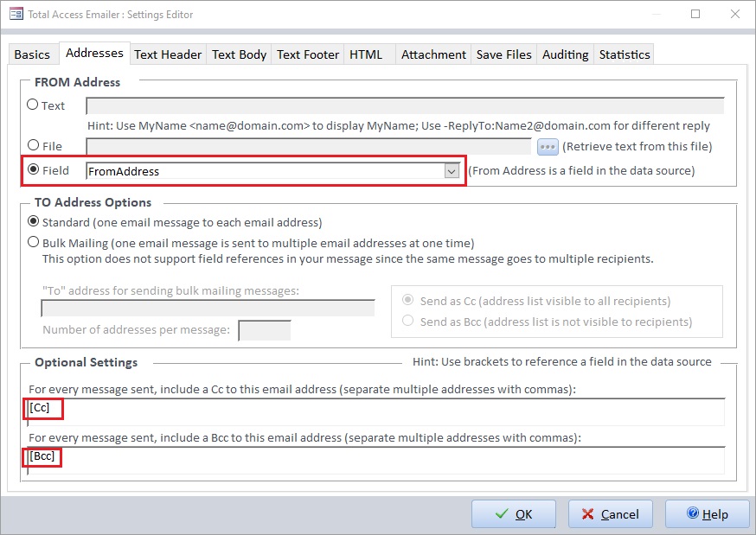The width and height of the screenshot is (756, 535).
Task: Switch to the Addresses tab
Action: point(94,53)
